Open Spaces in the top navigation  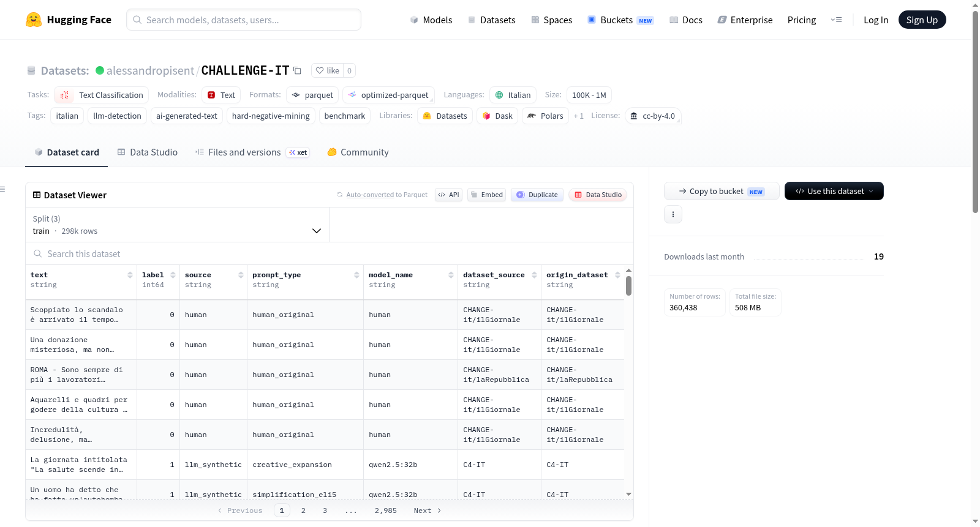552,20
